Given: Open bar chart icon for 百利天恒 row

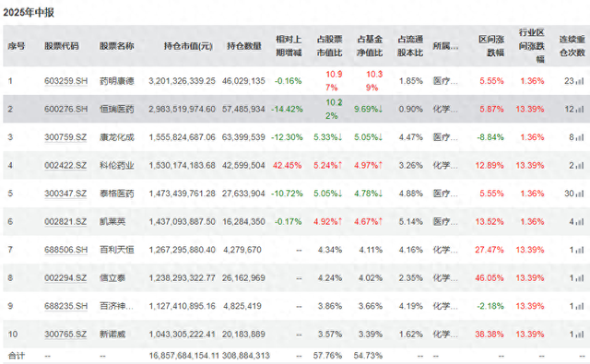Looking at the screenshot, I should (580, 250).
